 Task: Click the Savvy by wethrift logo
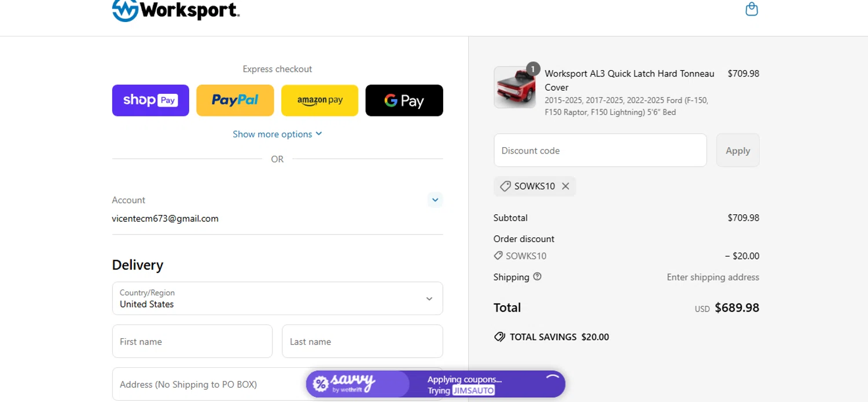344,383
